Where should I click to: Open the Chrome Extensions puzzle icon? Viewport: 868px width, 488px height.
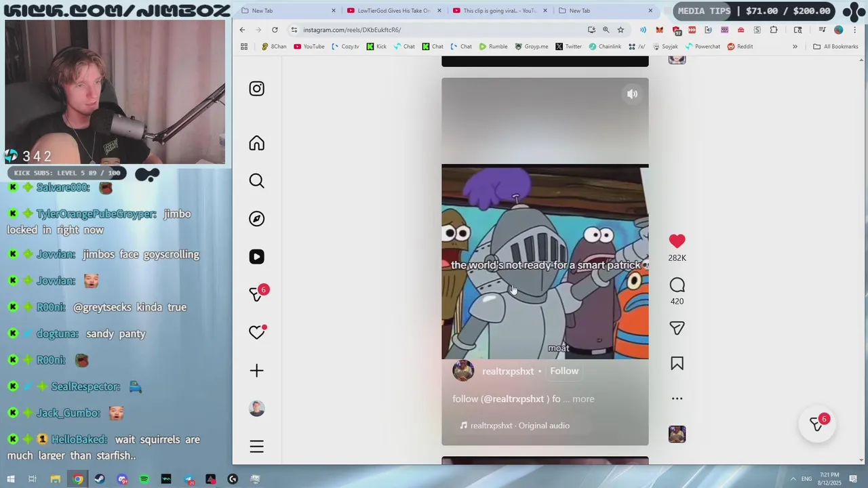pyautogui.click(x=774, y=30)
